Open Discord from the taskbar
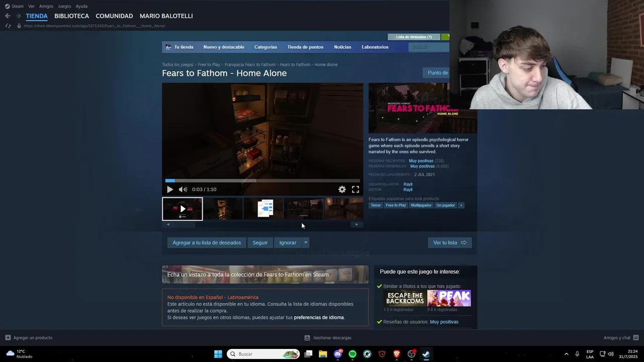The image size is (644, 362). pos(338,354)
